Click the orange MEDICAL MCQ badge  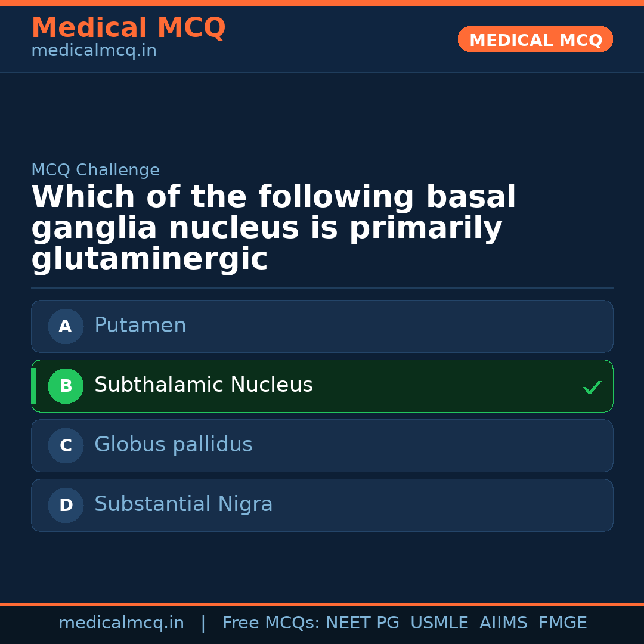(x=535, y=39)
